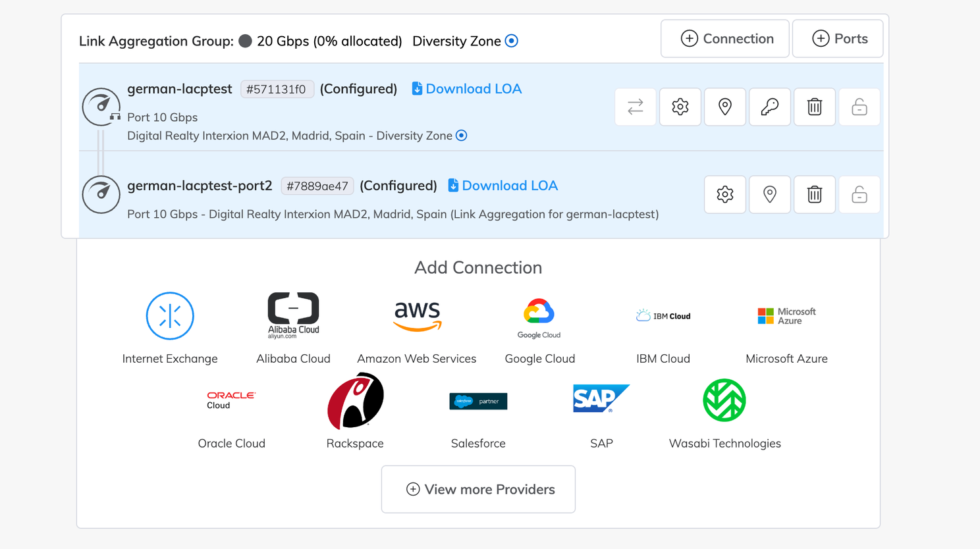Click the Ports button at top
This screenshot has height=549, width=980.
pos(838,39)
